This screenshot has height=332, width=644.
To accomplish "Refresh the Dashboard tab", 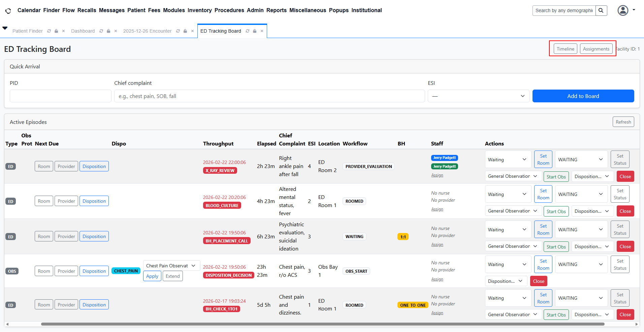I will [x=101, y=31].
